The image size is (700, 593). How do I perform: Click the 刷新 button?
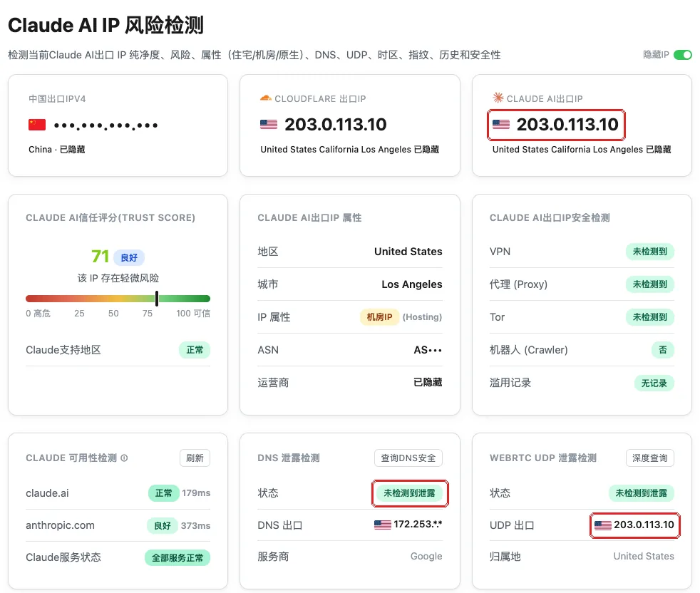pyautogui.click(x=195, y=458)
